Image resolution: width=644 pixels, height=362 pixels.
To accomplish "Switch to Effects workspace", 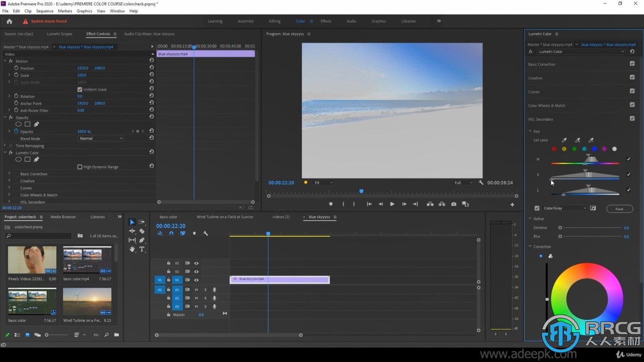I will [x=326, y=21].
